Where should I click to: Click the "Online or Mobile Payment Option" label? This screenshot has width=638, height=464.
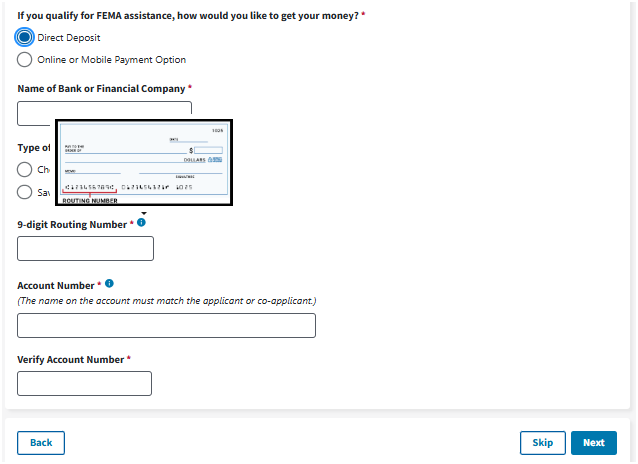(x=112, y=59)
